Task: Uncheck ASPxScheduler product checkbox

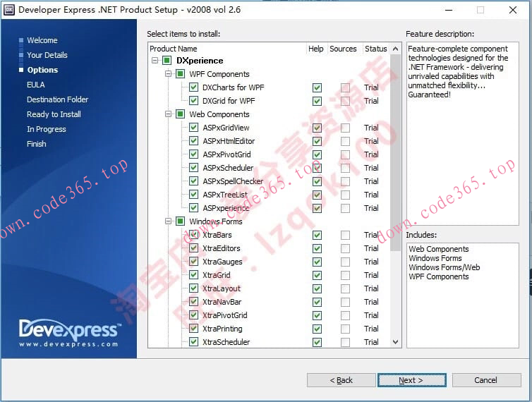Action: click(x=193, y=168)
